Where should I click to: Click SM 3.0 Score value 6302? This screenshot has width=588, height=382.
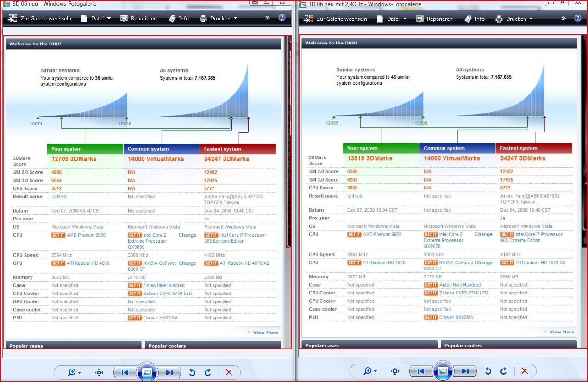tap(352, 180)
